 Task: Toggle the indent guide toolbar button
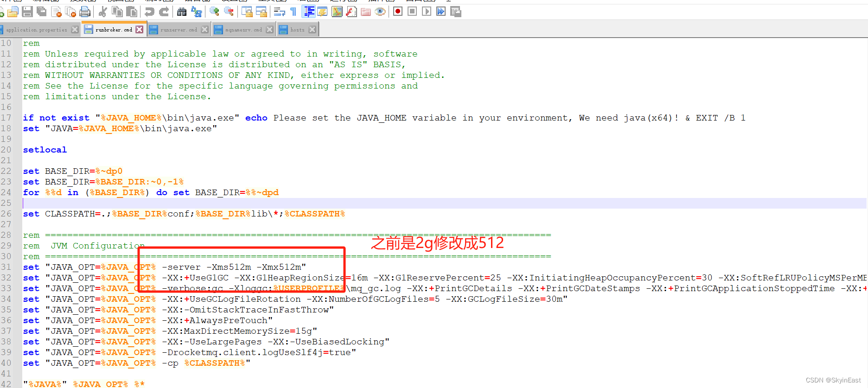pyautogui.click(x=308, y=12)
